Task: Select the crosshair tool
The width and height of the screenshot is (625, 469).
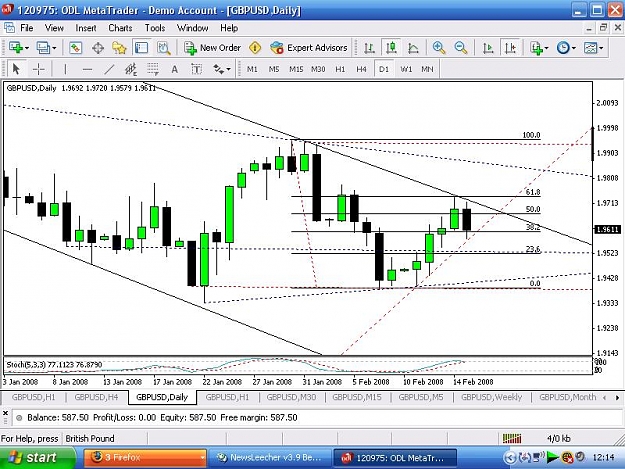Action: (x=38, y=69)
